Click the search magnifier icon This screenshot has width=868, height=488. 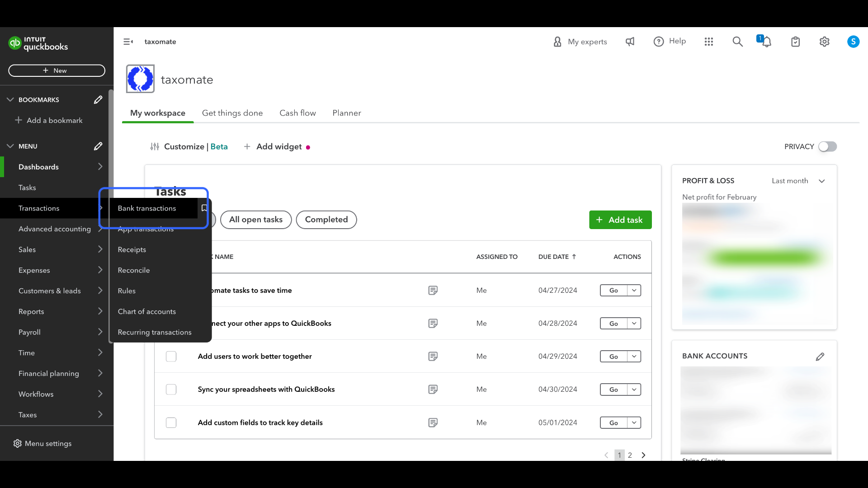pos(737,42)
